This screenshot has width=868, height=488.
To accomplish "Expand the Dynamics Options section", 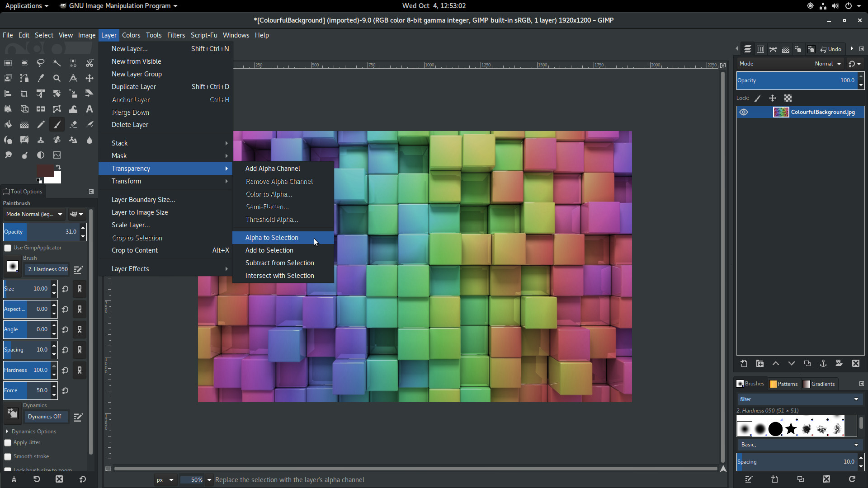I will pyautogui.click(x=7, y=432).
